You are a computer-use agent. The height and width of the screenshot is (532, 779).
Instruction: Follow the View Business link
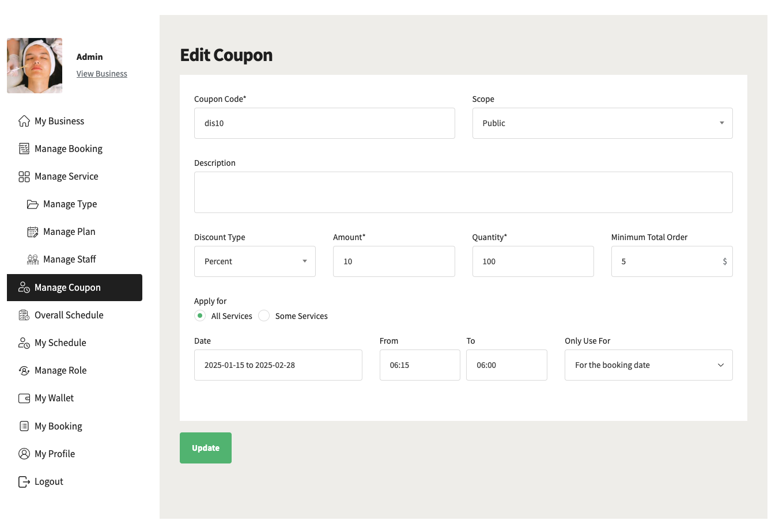coord(102,74)
